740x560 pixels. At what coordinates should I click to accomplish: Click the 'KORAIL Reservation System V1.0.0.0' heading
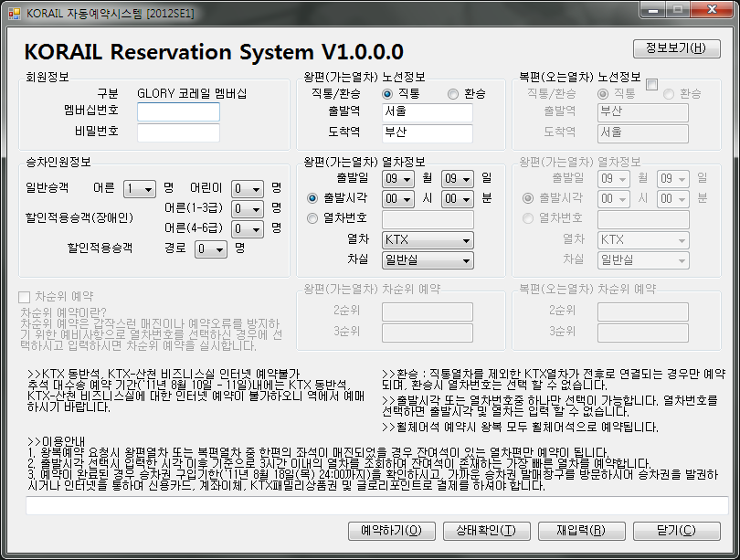tap(214, 52)
